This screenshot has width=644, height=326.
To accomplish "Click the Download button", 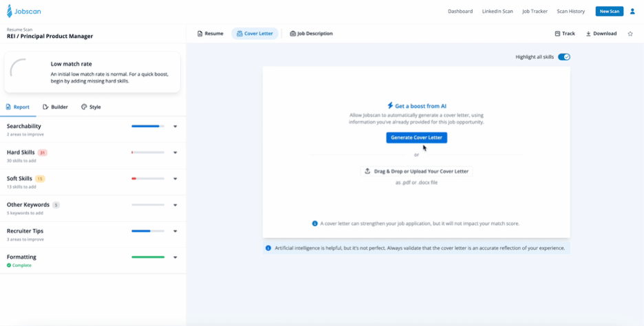I will [601, 34].
